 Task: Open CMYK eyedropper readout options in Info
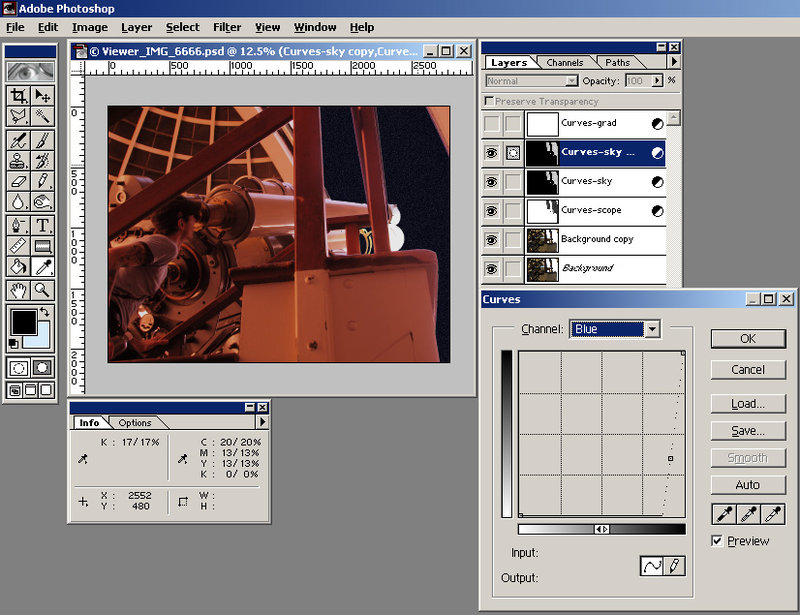pyautogui.click(x=182, y=458)
